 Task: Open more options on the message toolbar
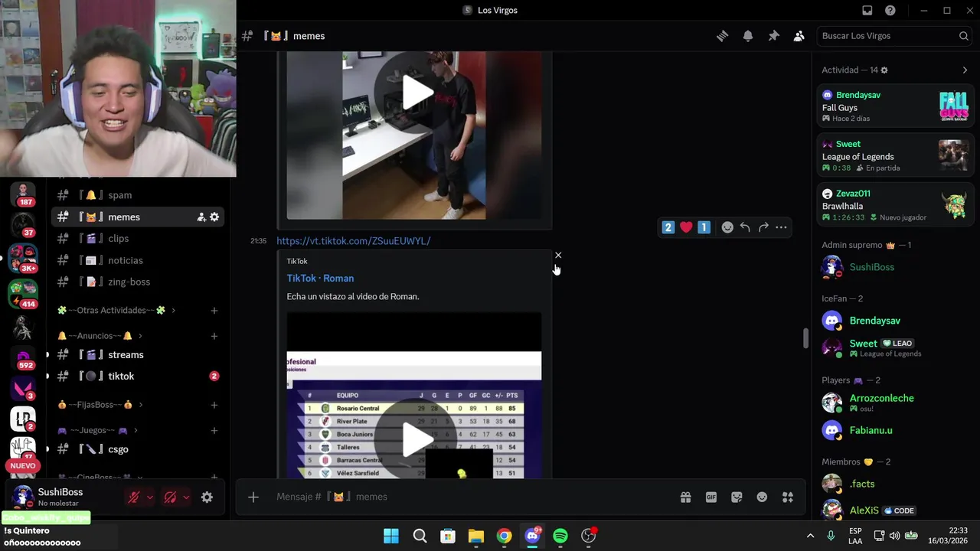click(781, 227)
